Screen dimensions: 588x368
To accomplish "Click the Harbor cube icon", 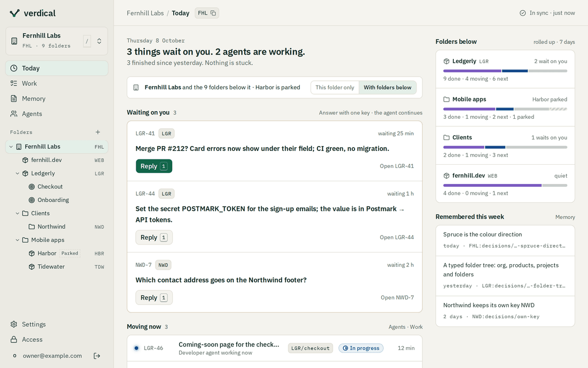I will point(32,253).
